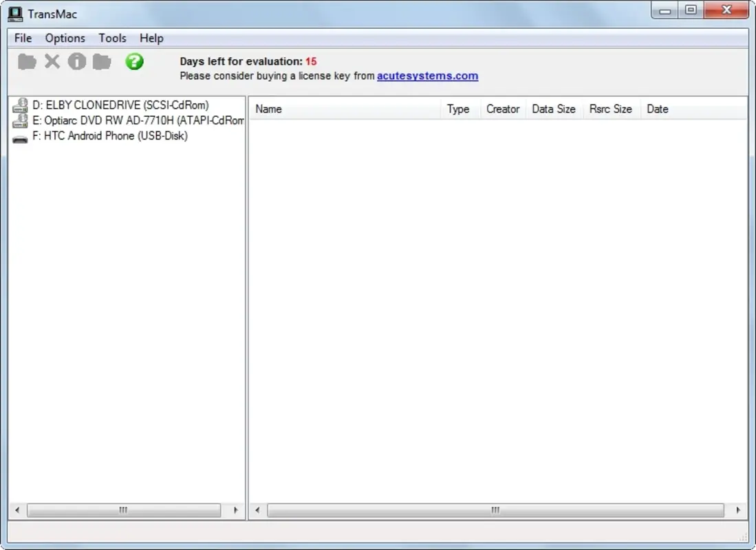The height and width of the screenshot is (550, 756).
Task: Click the TransMac icon in the title bar
Action: 15,12
